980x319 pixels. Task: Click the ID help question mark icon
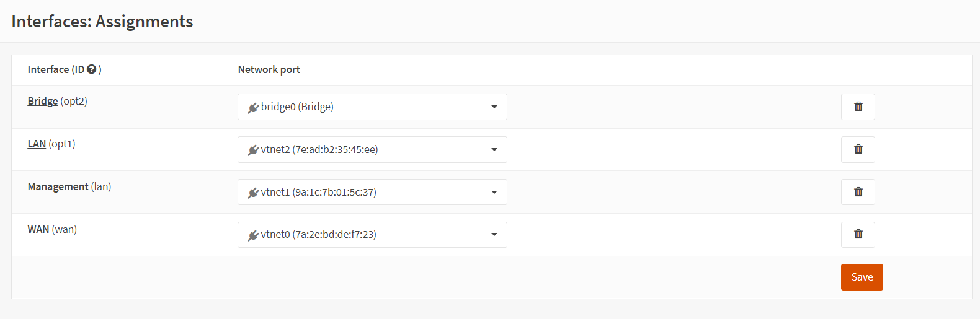click(x=92, y=69)
